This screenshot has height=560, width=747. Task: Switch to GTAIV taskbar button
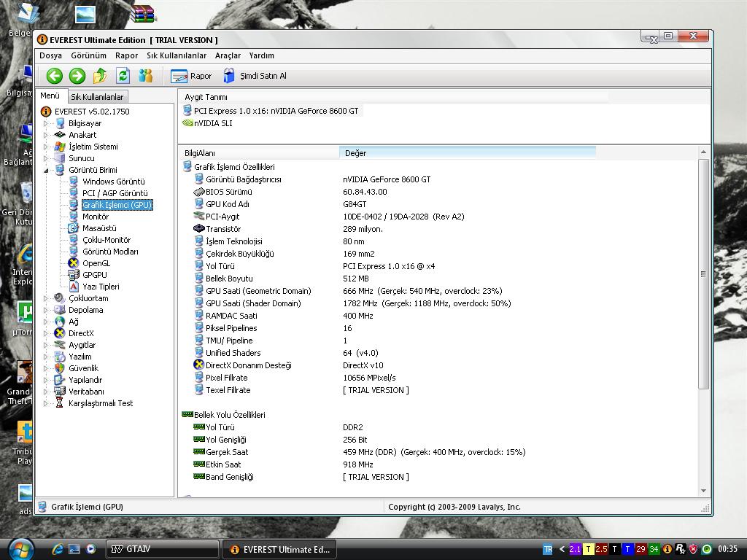click(162, 549)
